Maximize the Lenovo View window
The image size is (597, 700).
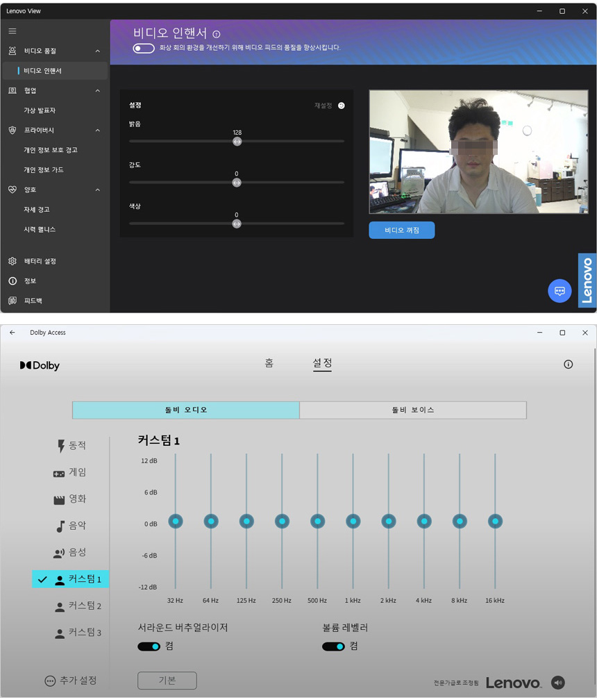tap(562, 11)
